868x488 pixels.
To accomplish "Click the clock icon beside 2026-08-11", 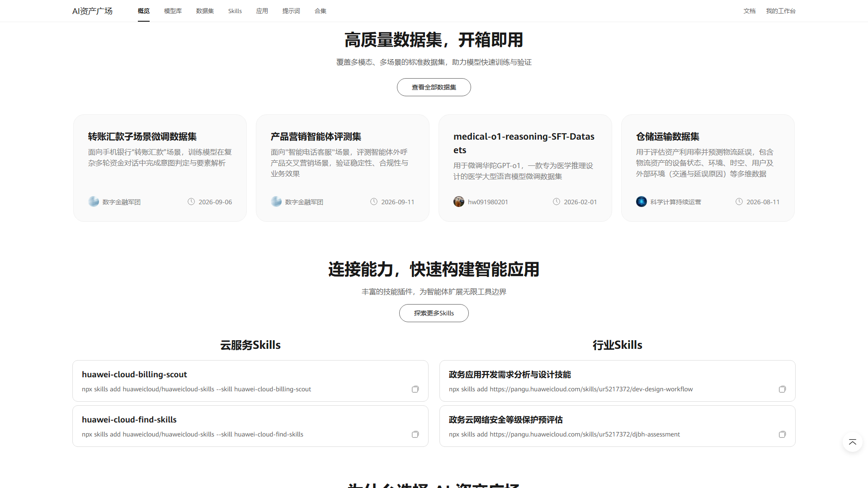I will (x=739, y=202).
